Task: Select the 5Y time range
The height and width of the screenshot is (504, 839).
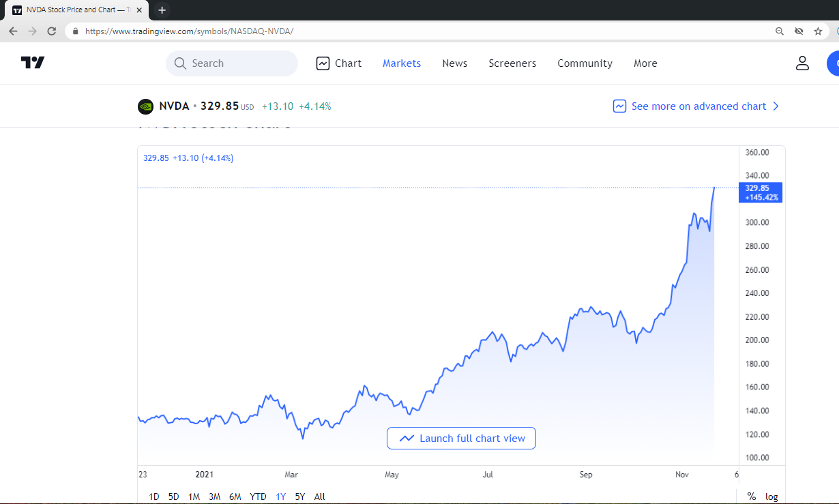Action: 300,496
